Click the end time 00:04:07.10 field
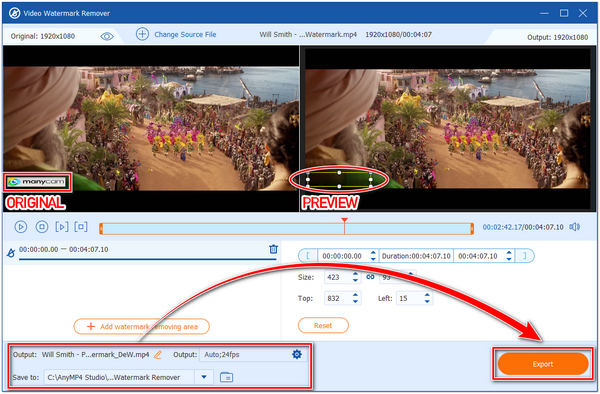600x394 pixels. pyautogui.click(x=478, y=256)
